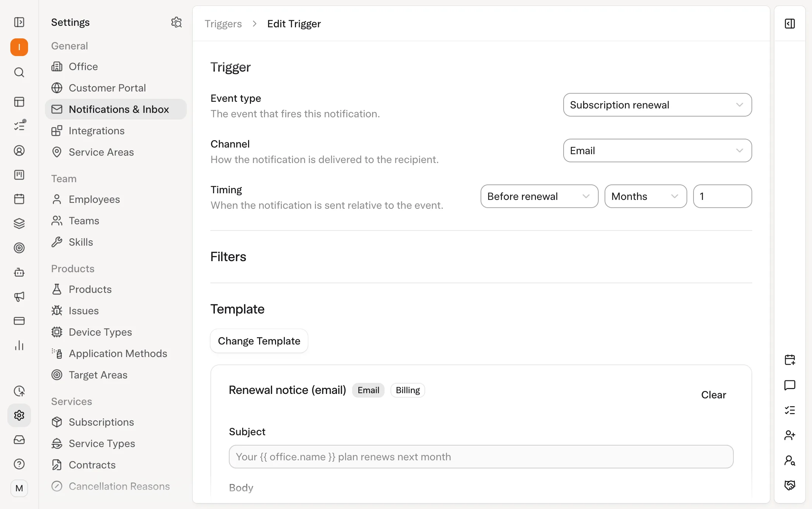Open the orange workspace avatar
The image size is (812, 509).
click(x=19, y=47)
